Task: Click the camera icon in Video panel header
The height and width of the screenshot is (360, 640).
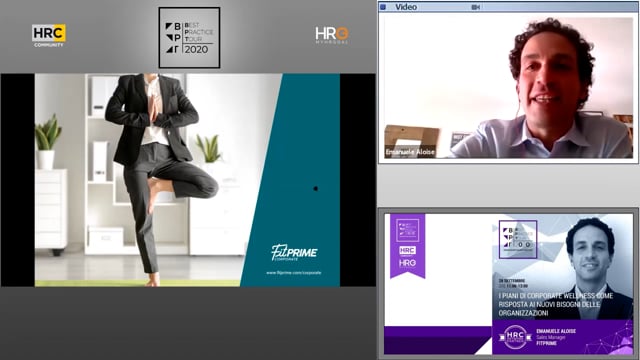Action: click(x=476, y=7)
